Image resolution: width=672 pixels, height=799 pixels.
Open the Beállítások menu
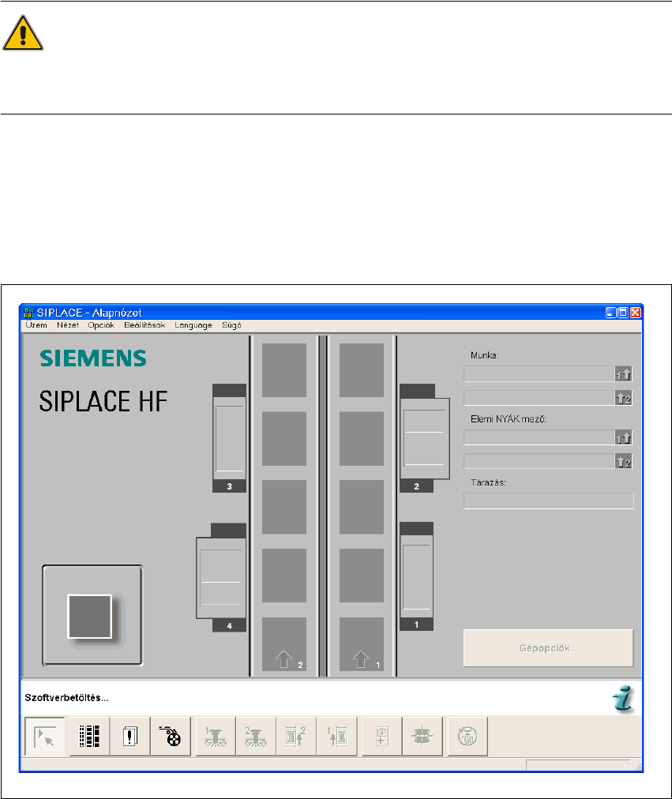pos(145,325)
